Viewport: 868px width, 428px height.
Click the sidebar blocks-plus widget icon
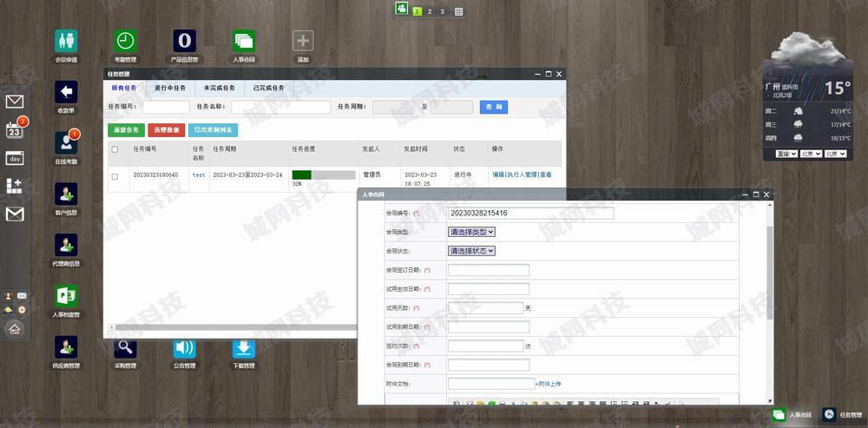(x=15, y=186)
